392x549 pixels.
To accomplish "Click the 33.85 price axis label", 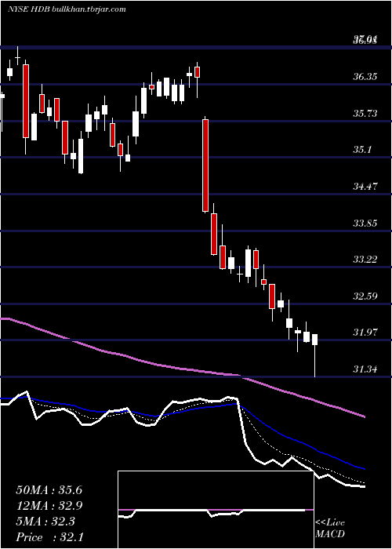I will pyautogui.click(x=365, y=223).
